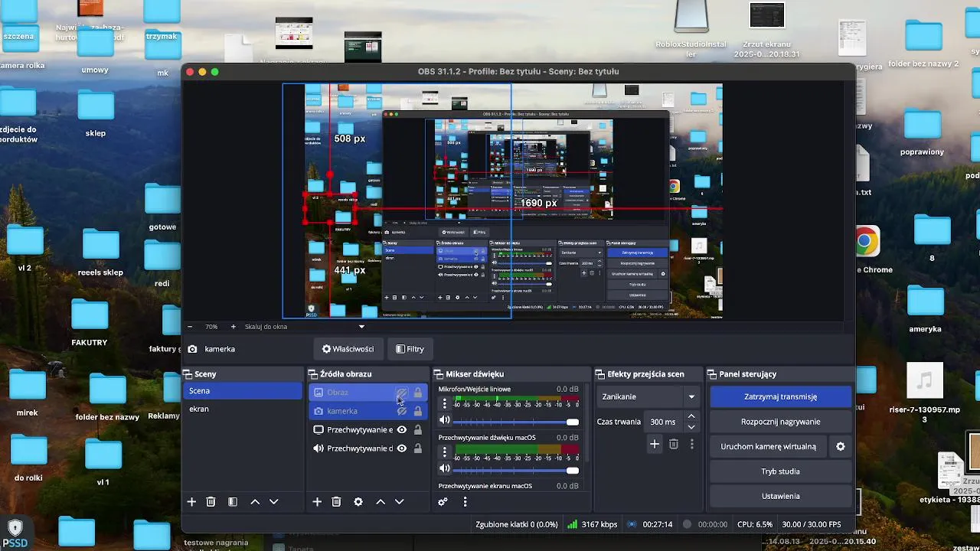Select the Scena scene

coord(243,391)
